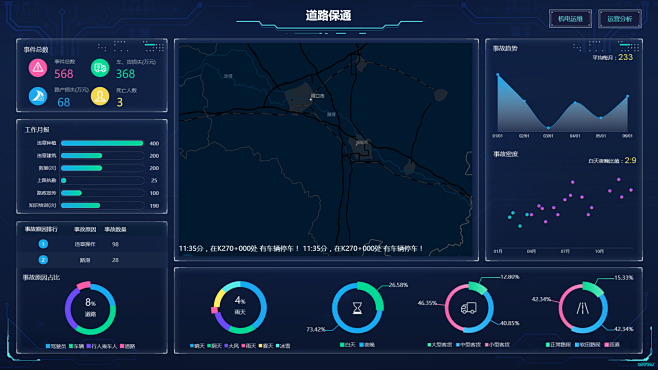Click the truck icon inside the vehicle donut
Image resolution: width=658 pixels, height=370 pixels.
469,308
